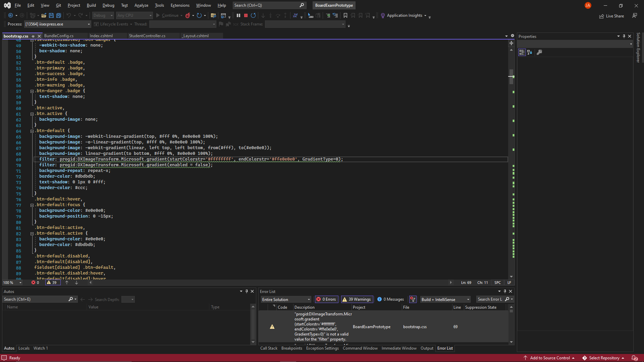Toggle bookmark icon in toolbar
Screen dimensions: 644x362
point(345,15)
